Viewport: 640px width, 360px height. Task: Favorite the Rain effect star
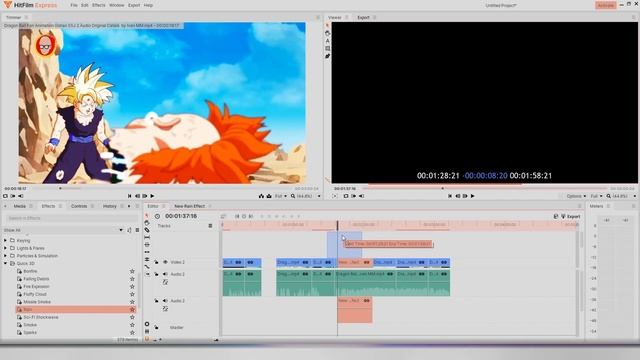[x=132, y=310]
